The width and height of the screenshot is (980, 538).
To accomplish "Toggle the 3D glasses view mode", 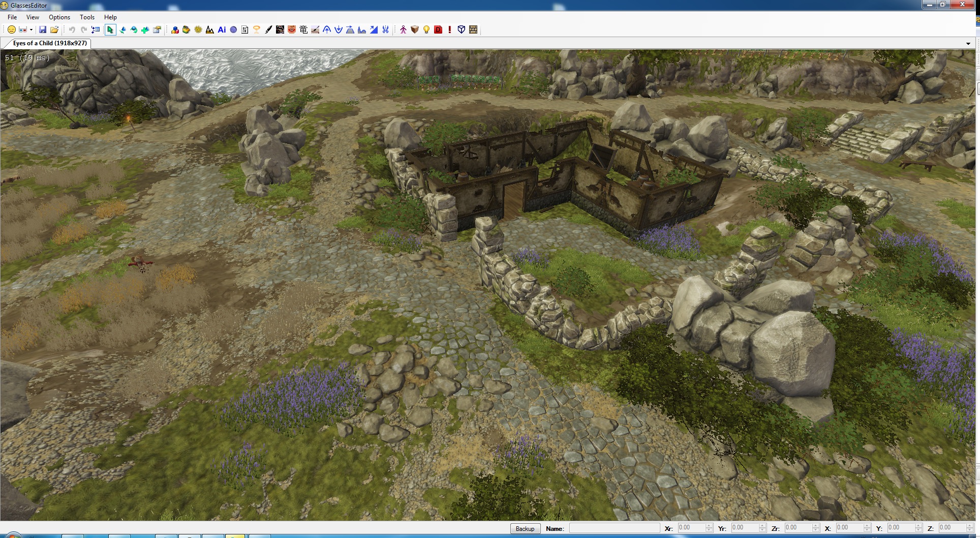I will tap(22, 30).
